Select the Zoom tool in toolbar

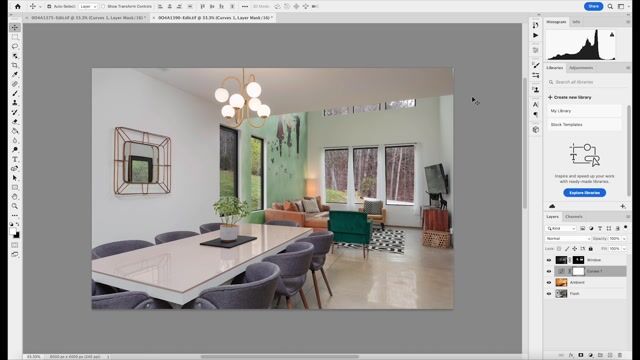pos(15,206)
